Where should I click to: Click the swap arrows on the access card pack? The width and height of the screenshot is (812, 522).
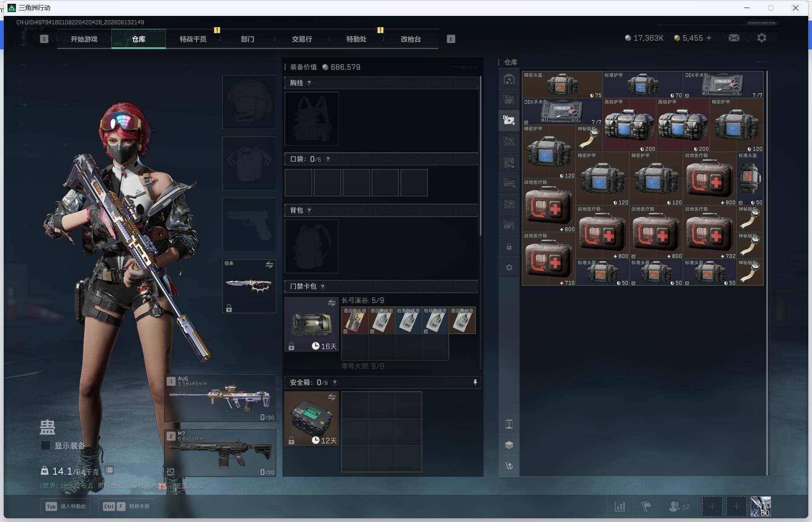332,303
